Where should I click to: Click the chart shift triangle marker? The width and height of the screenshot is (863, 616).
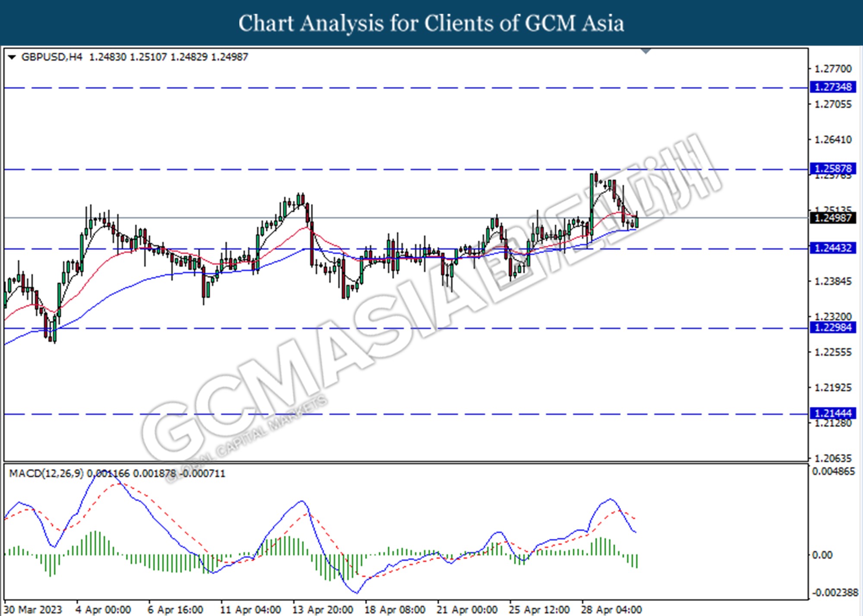[x=646, y=51]
